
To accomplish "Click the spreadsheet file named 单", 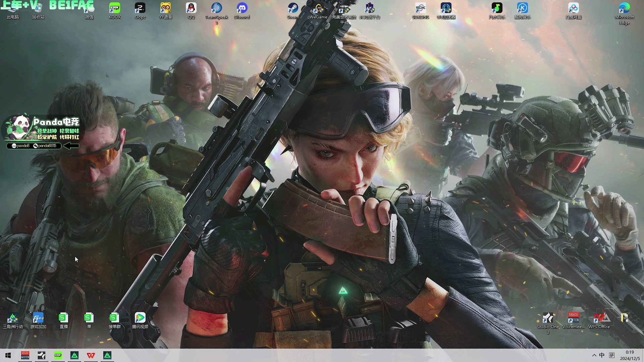I will point(89,321).
